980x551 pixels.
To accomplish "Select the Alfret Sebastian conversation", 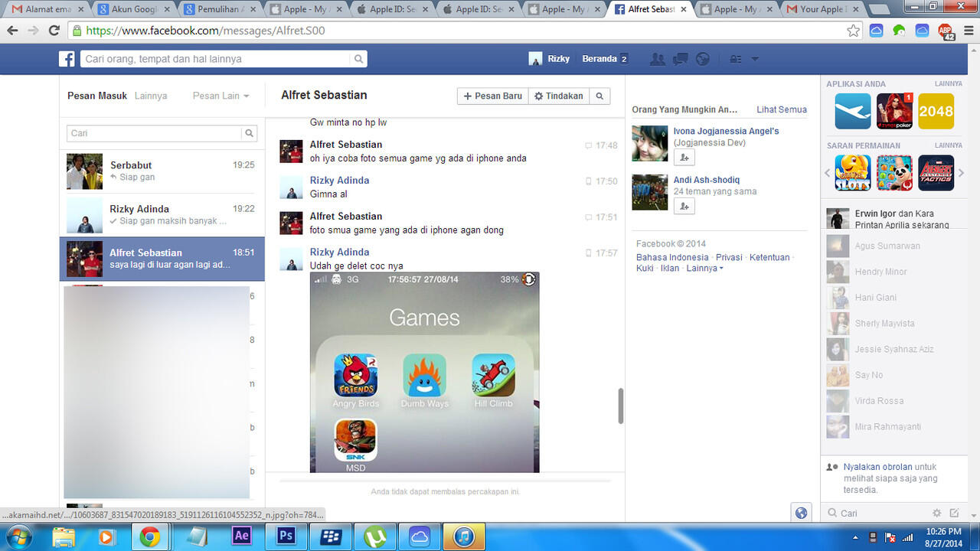I will pos(162,259).
